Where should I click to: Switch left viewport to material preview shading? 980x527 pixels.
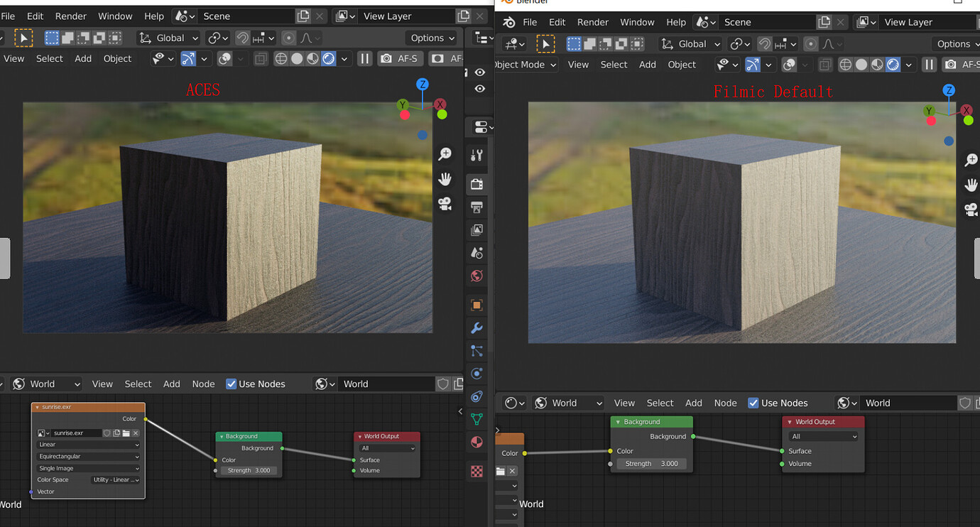coord(312,58)
